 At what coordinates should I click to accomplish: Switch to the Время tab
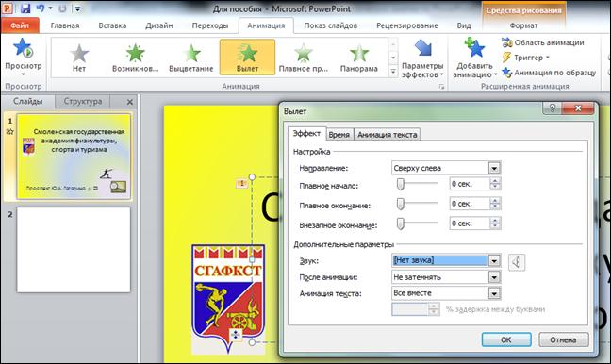[339, 135]
